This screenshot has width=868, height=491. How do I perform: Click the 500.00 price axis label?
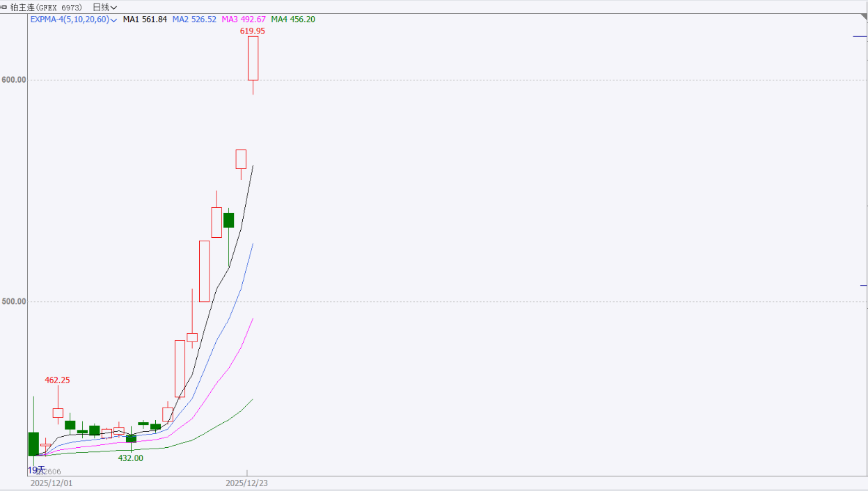[14, 302]
